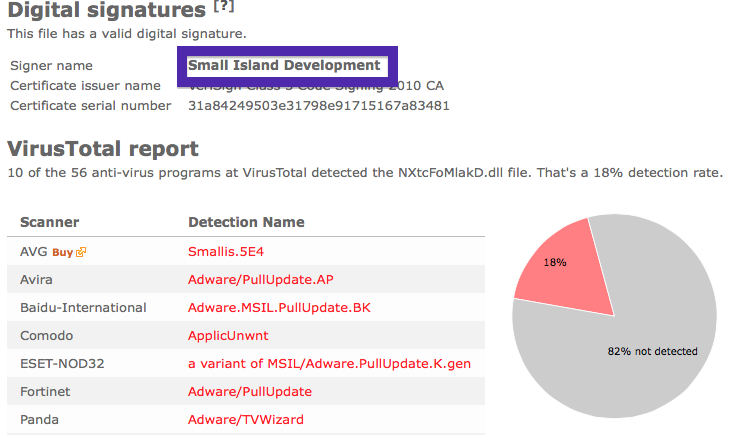Click the Fortinet Adware/PullUpdate detection
Screen dimensions: 739x435
(250, 392)
